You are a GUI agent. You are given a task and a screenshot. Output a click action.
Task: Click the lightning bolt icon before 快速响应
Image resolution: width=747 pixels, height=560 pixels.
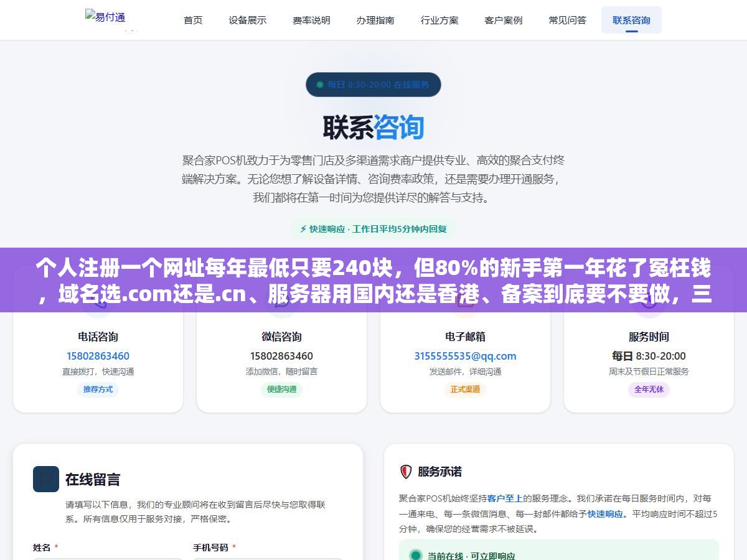[303, 229]
